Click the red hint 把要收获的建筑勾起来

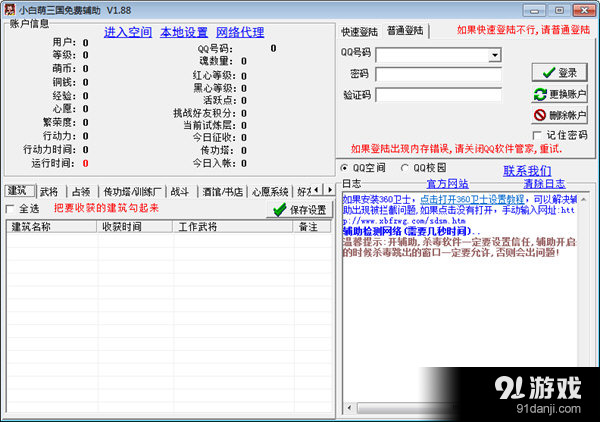(106, 208)
